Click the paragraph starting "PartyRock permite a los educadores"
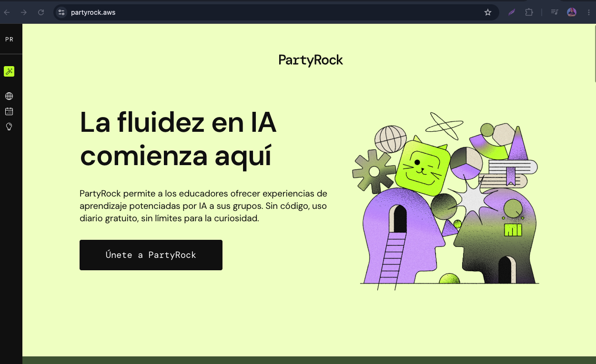This screenshot has width=596, height=364. tap(203, 206)
